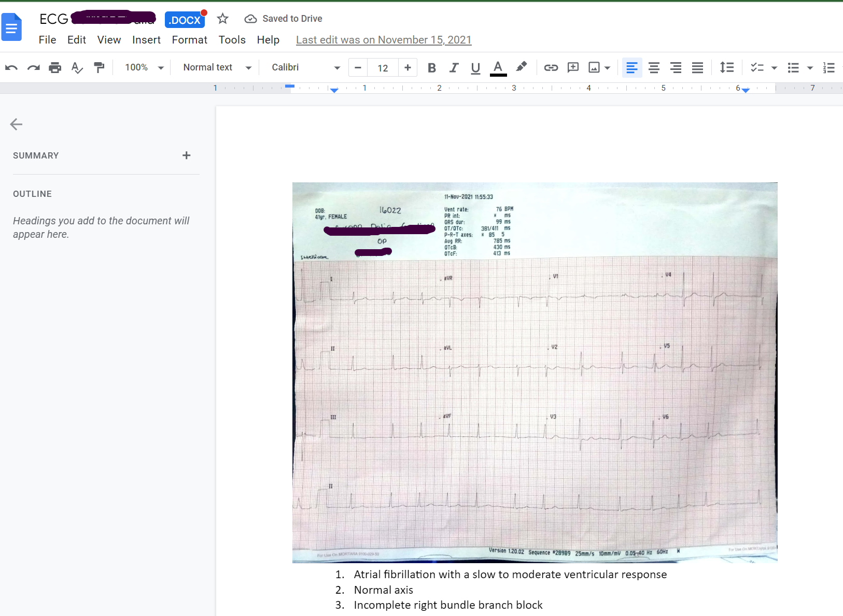The height and width of the screenshot is (616, 843).
Task: Select the paint format tool
Action: [x=99, y=67]
